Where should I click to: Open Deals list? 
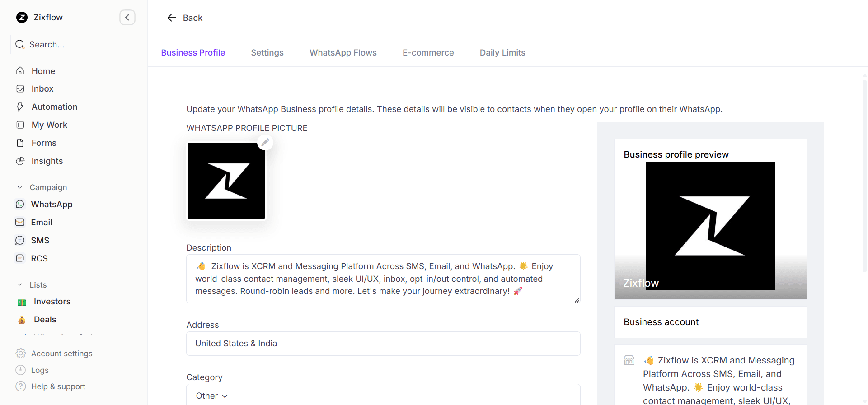(x=45, y=320)
